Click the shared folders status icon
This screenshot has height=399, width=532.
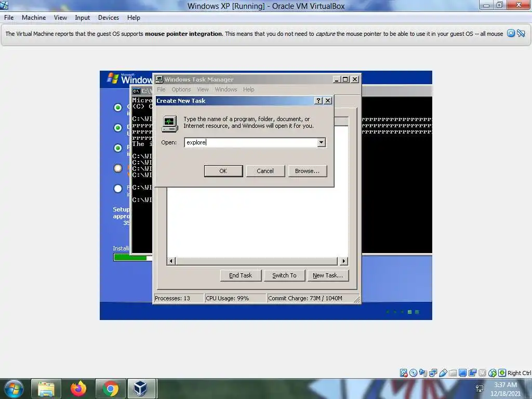pos(453,373)
